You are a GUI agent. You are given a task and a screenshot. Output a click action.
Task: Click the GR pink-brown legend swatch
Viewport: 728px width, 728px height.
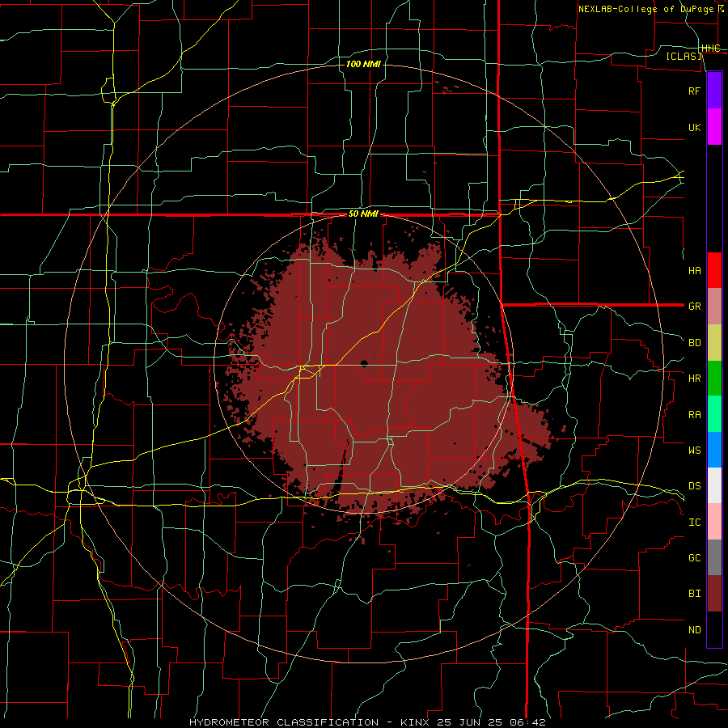click(714, 307)
